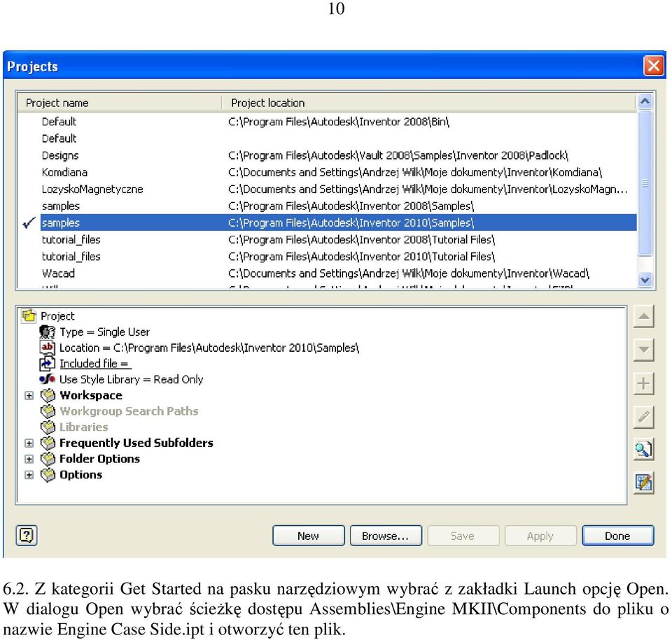
Task: Click the Location 'ab' icon
Action: pos(47,348)
